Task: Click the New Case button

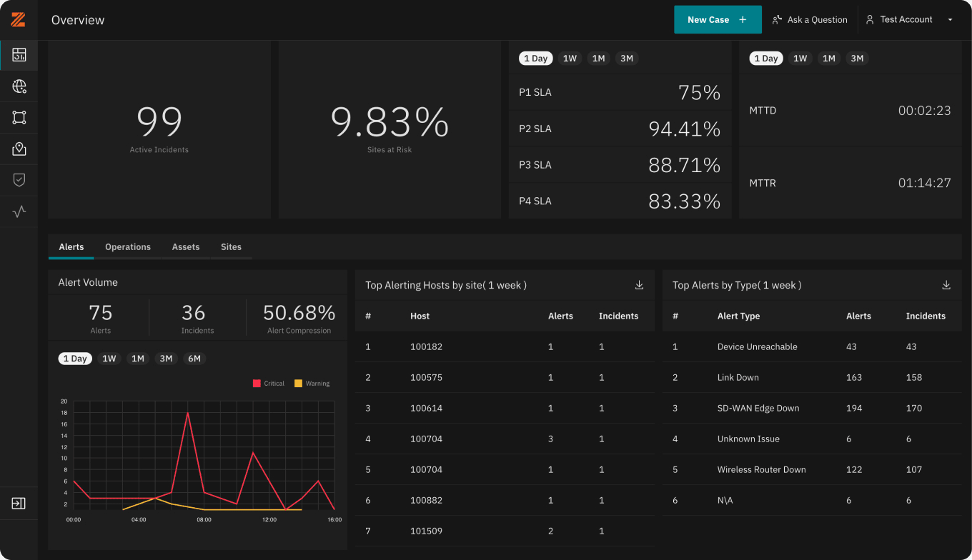Action: (718, 20)
